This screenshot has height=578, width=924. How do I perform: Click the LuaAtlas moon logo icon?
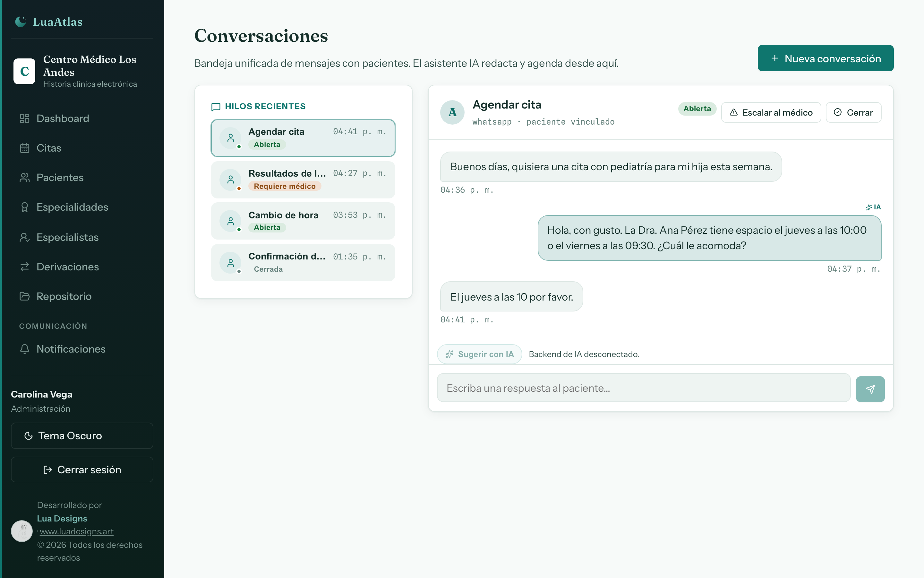21,22
